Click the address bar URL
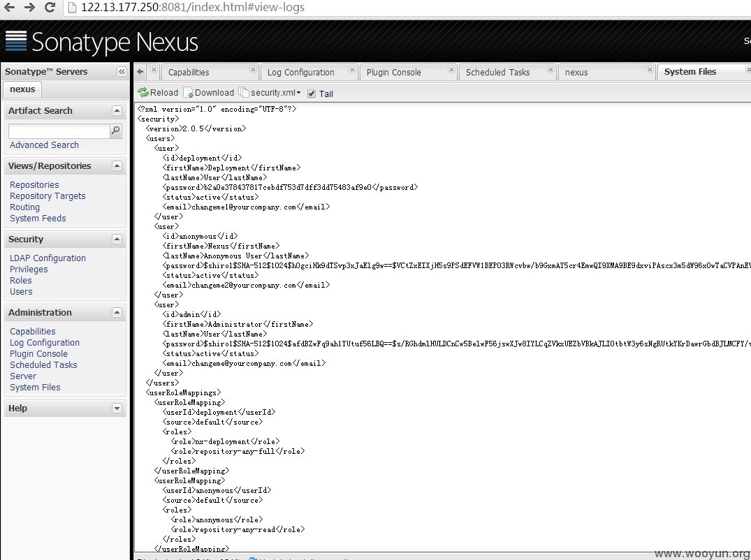The width and height of the screenshot is (751, 560). click(193, 7)
